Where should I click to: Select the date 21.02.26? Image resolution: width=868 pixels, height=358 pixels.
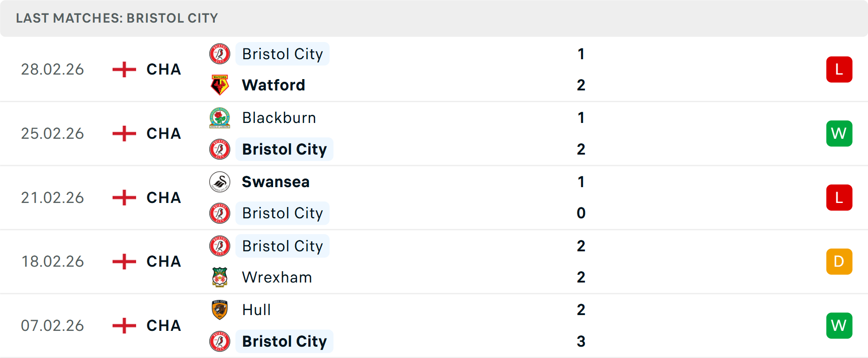(x=52, y=198)
